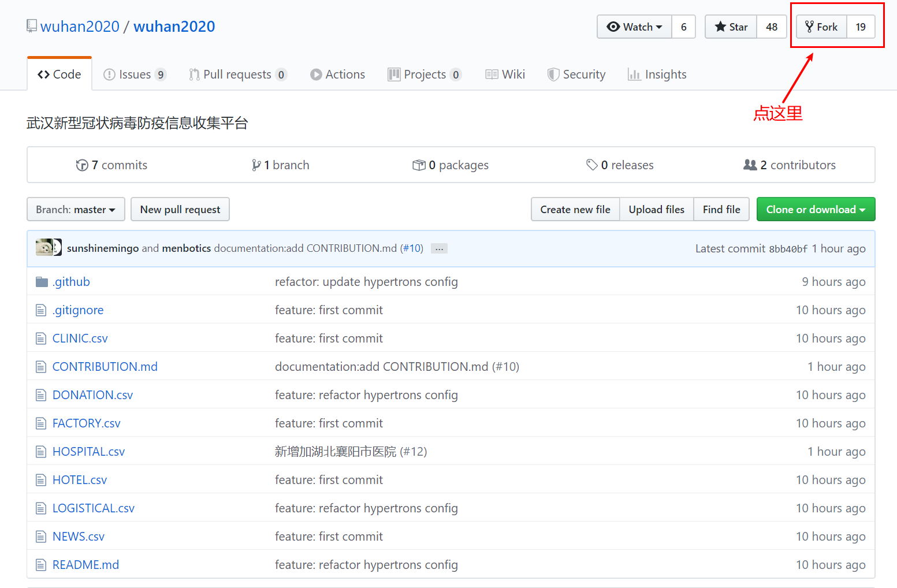This screenshot has width=897, height=588.
Task: Open the Actions tab
Action: pyautogui.click(x=337, y=75)
